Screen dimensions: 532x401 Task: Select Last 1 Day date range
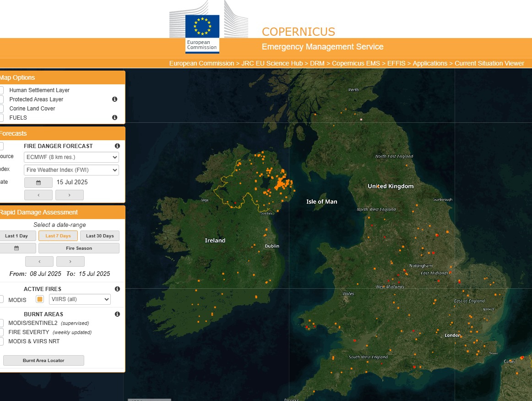[17, 236]
